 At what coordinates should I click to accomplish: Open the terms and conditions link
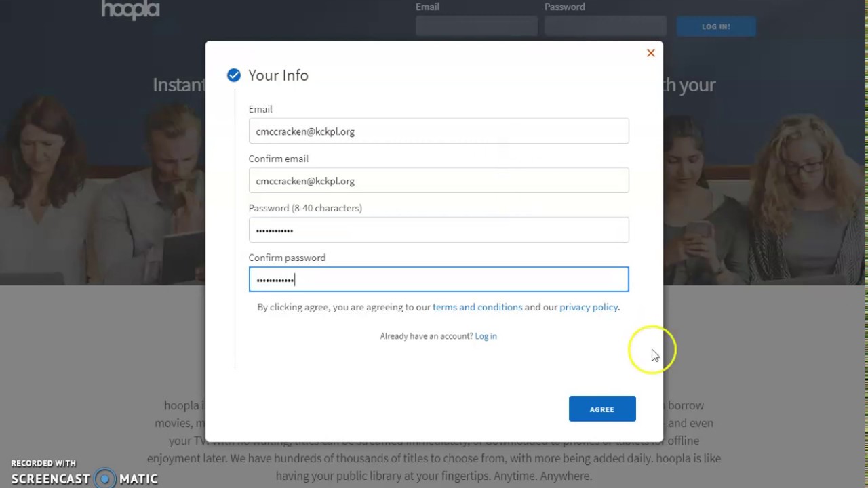477,307
